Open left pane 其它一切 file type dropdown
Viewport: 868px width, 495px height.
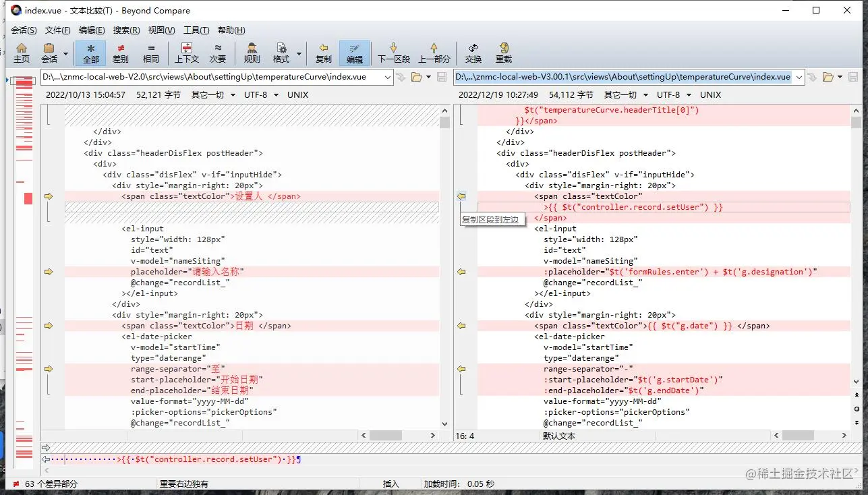213,95
